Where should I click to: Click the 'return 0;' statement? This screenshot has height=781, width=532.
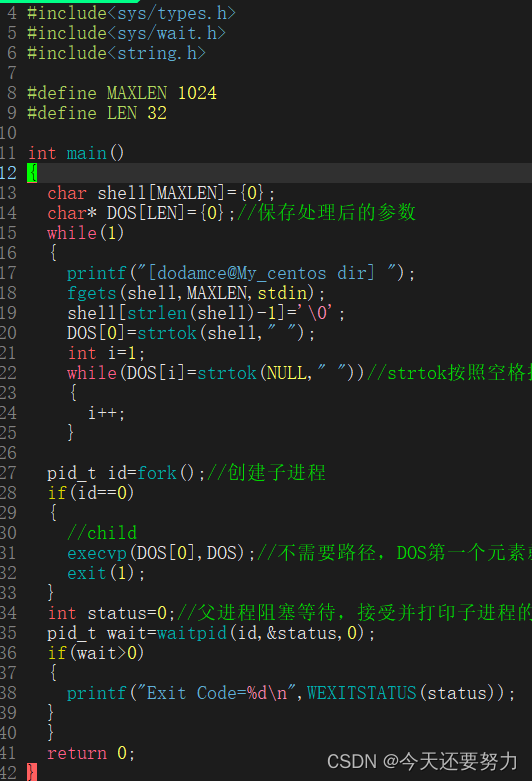coord(91,753)
